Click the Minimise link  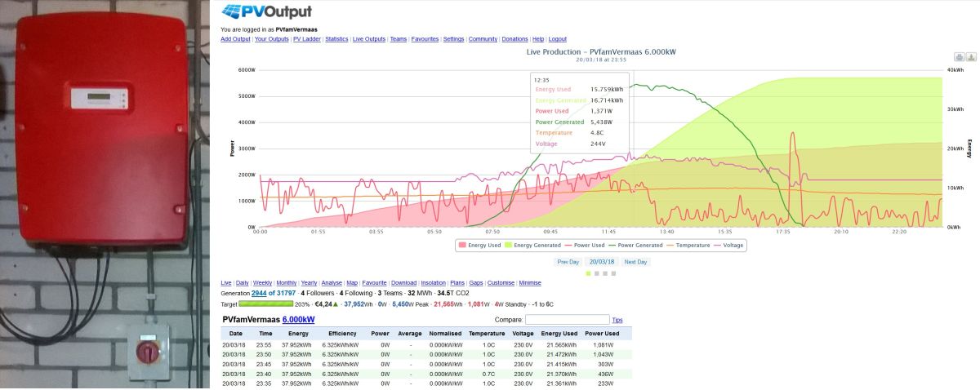coord(530,283)
